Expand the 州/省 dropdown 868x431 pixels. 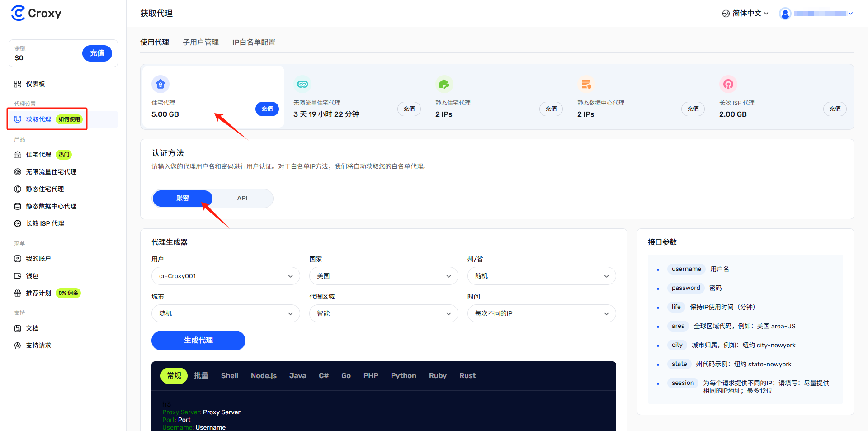tap(542, 276)
